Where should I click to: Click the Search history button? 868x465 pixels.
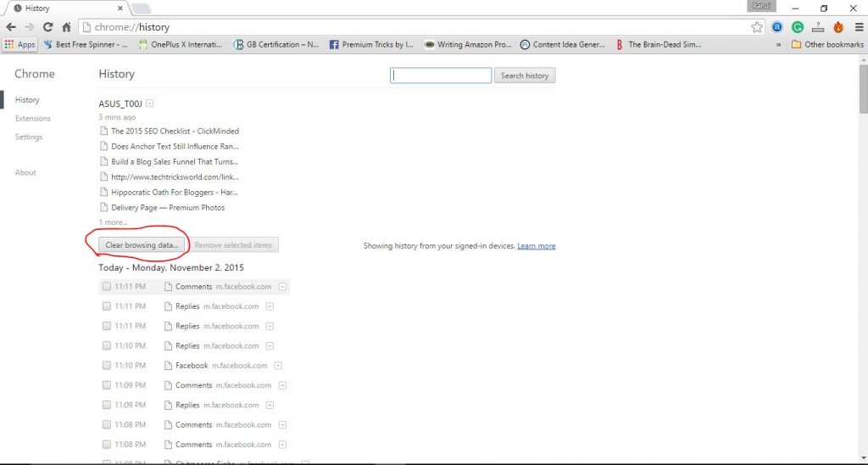pyautogui.click(x=524, y=76)
